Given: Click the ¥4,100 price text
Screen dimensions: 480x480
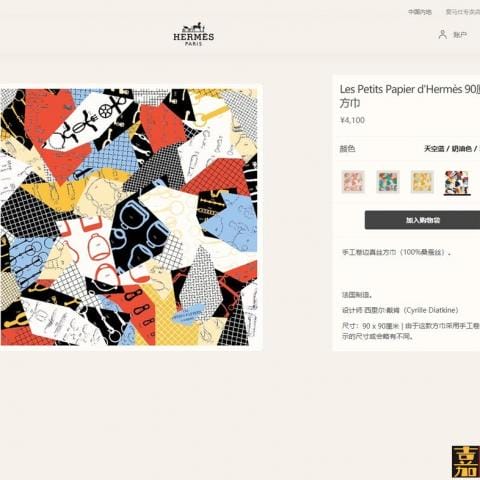Looking at the screenshot, I should (352, 120).
